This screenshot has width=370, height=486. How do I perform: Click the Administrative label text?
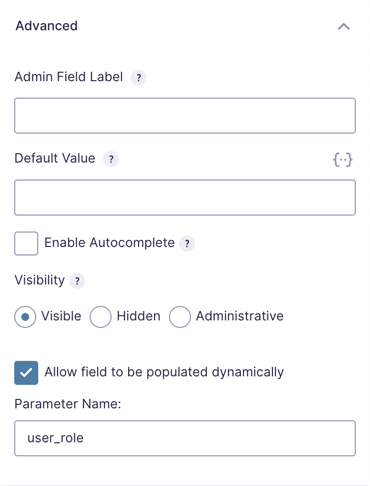click(x=240, y=316)
